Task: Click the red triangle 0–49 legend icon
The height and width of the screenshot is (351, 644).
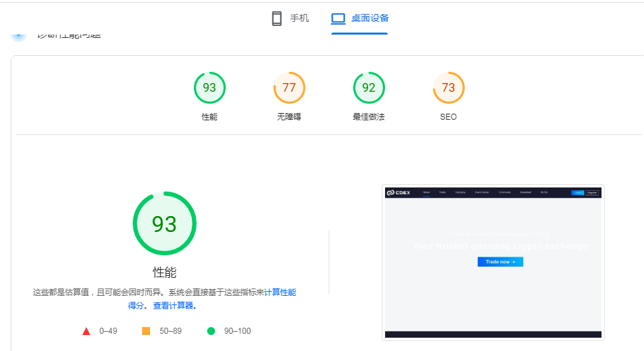Action: (86, 331)
